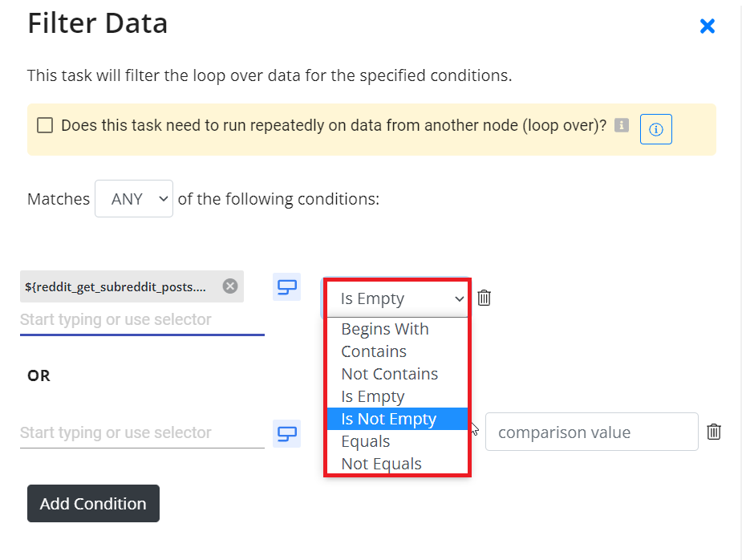Viewport: 742px width, 560px height.
Task: Open data selector for first condition
Action: click(286, 287)
